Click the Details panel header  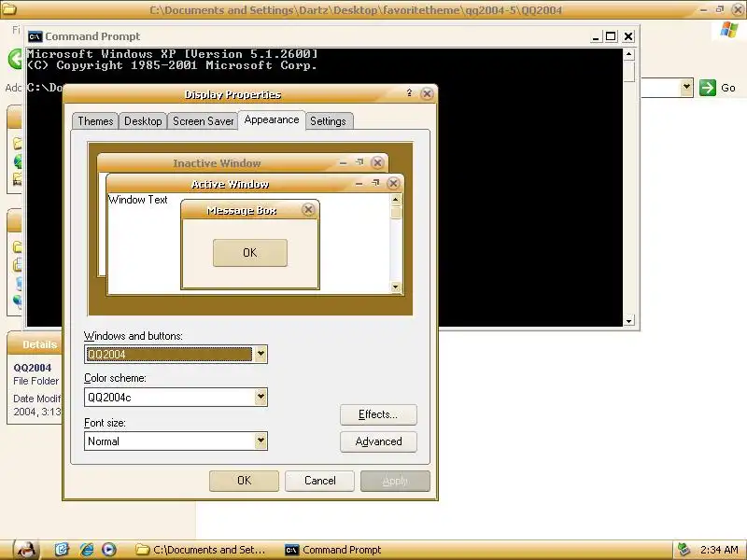35,343
